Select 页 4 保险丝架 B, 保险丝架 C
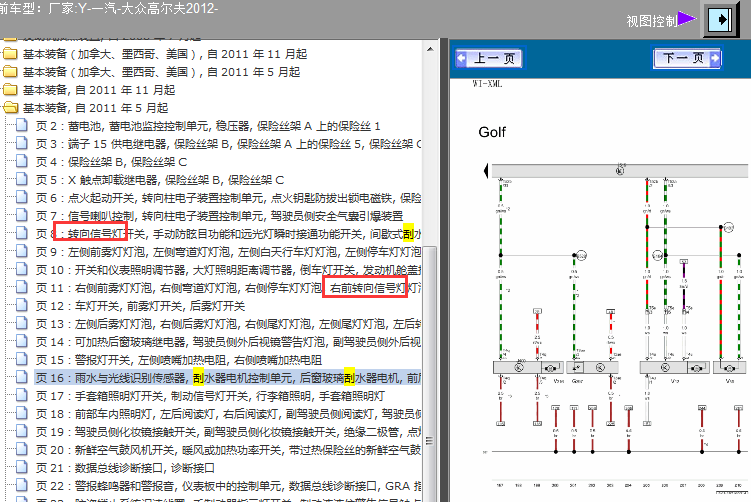The image size is (751, 502). [x=111, y=162]
